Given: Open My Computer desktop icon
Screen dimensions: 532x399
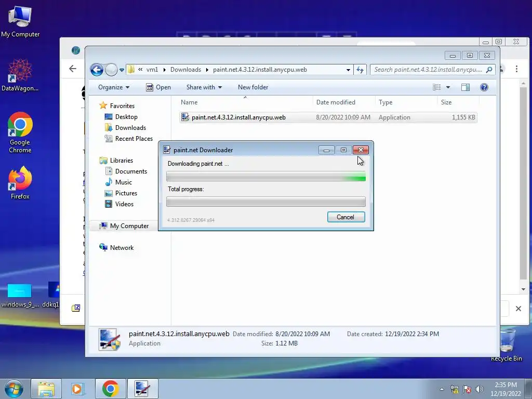Looking at the screenshot, I should 20,22.
